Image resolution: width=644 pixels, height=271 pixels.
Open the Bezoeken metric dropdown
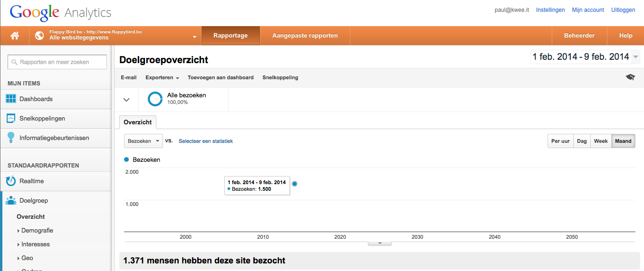point(144,141)
